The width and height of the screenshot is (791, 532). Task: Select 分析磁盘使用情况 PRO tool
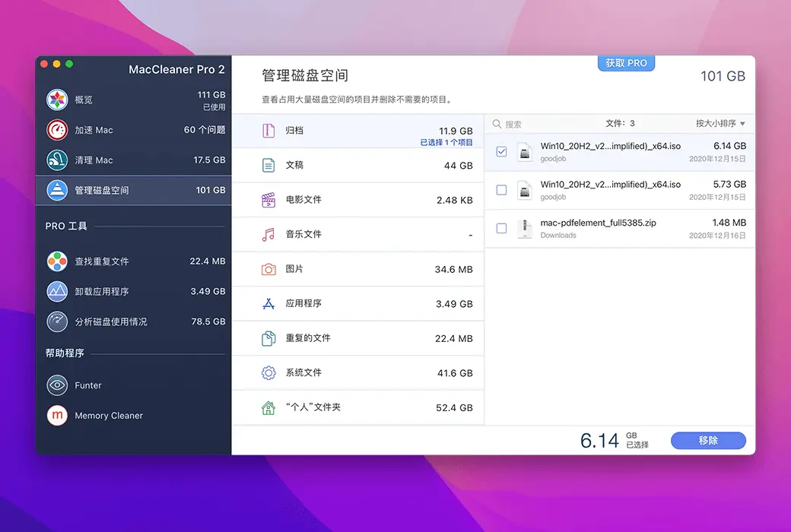click(x=133, y=321)
